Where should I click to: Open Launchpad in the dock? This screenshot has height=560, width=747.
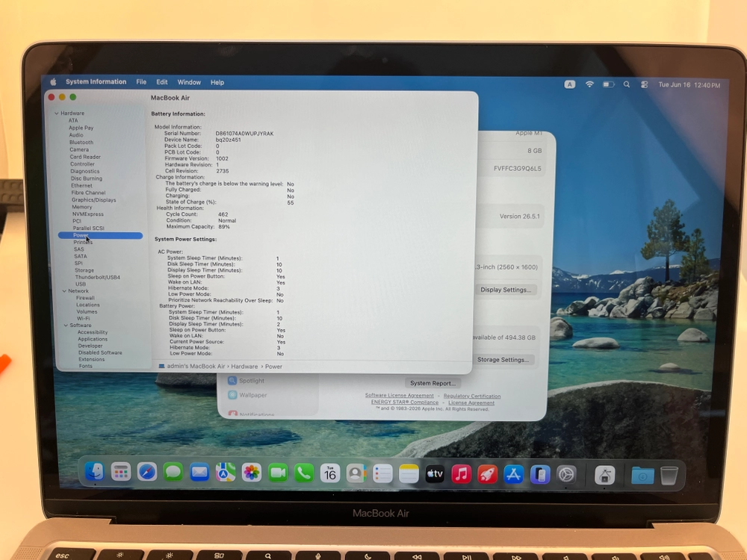point(121,473)
